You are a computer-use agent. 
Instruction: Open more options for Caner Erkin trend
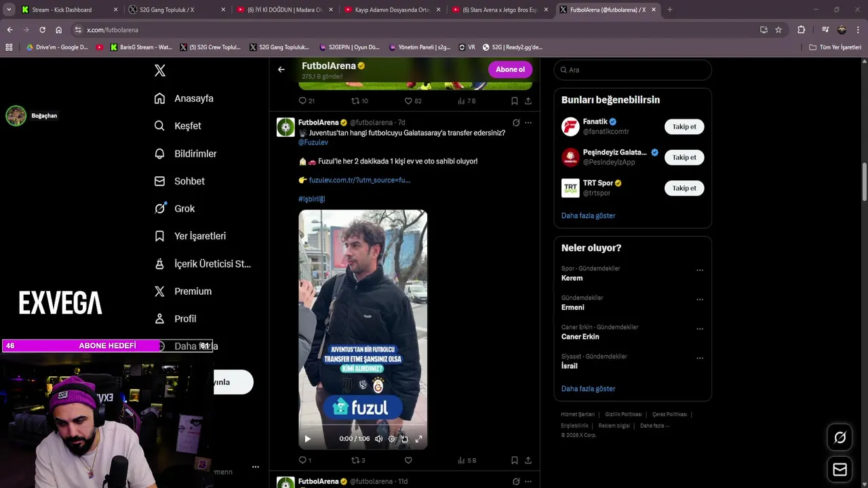[700, 329]
